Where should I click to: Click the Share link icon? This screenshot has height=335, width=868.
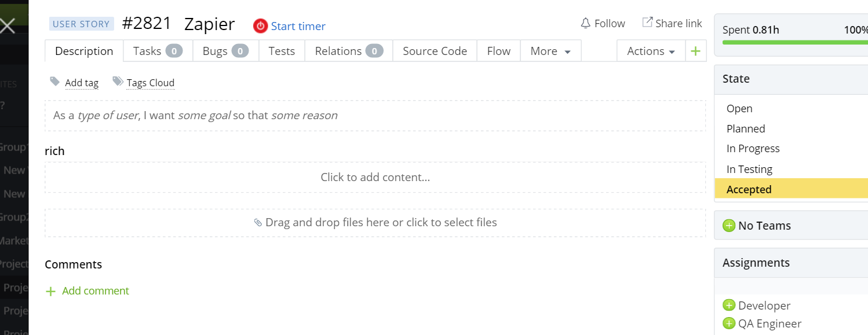coord(647,21)
